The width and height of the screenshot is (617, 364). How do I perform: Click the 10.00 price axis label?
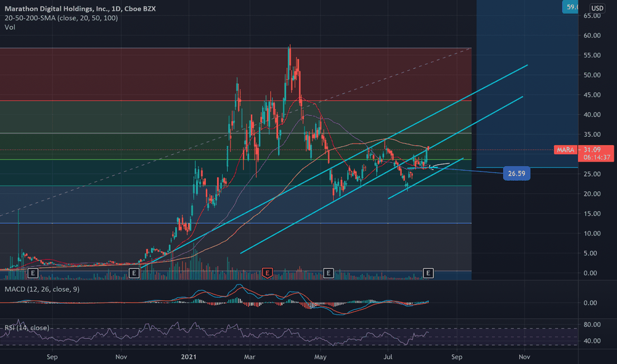(x=592, y=234)
